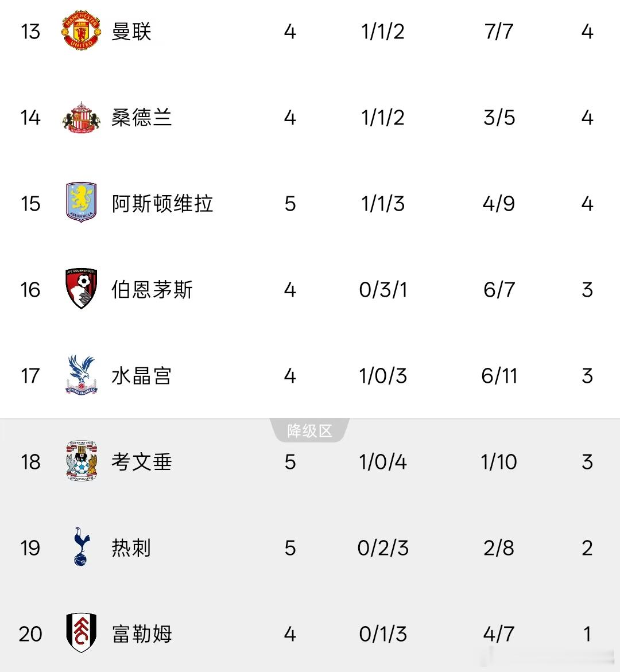620x672 pixels.
Task: Open team page for 曼联
Action: point(131,32)
